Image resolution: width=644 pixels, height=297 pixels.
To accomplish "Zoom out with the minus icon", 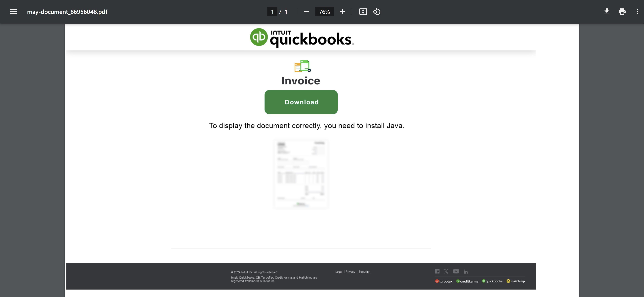I will click(307, 12).
